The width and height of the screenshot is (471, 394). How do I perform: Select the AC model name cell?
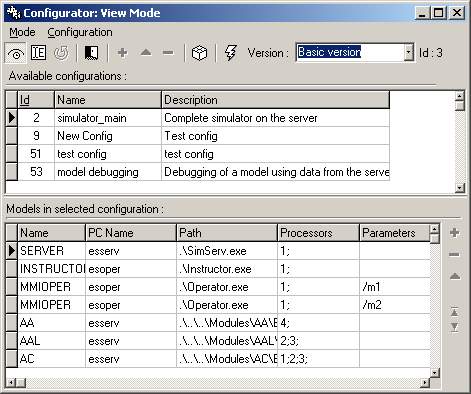[52, 359]
